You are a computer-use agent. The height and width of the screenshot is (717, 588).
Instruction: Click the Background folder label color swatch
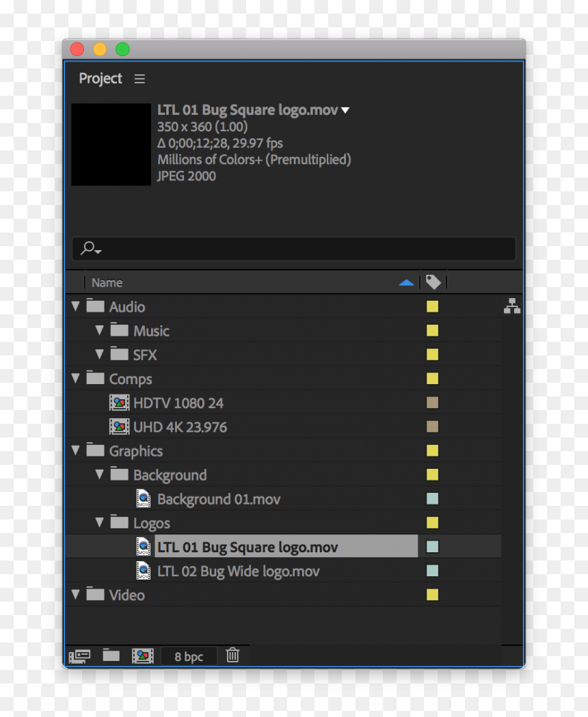(432, 474)
